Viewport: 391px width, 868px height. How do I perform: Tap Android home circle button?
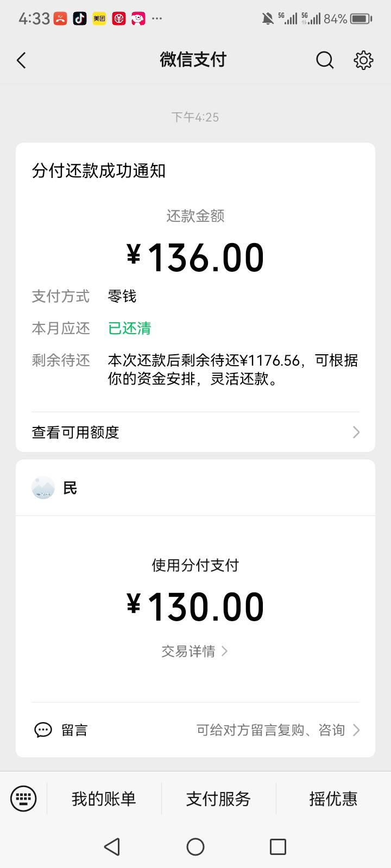pos(195,846)
